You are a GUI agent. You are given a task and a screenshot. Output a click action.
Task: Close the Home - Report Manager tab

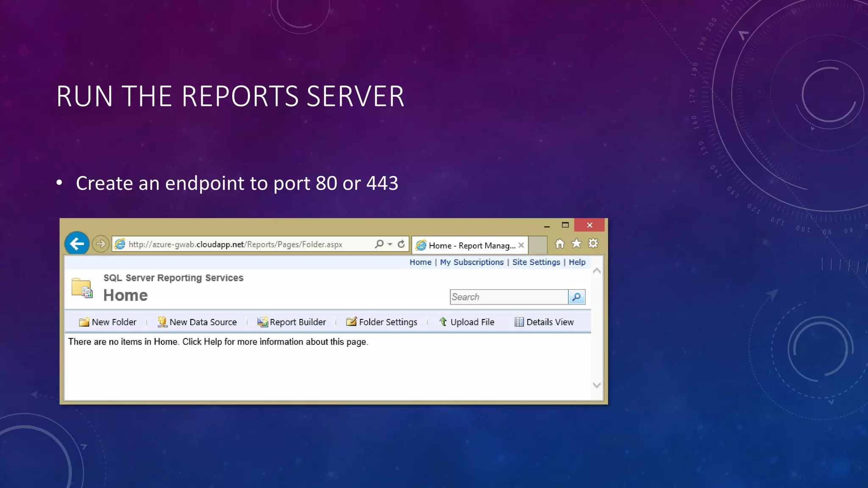521,245
